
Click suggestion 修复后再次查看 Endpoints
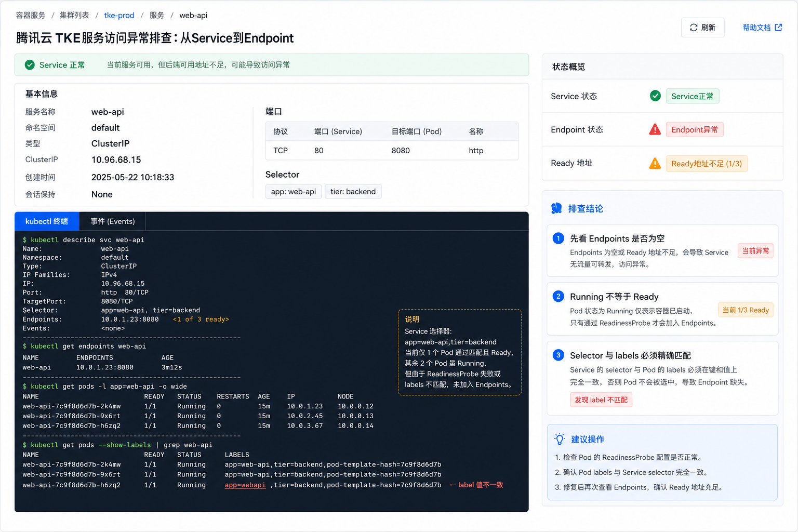coord(640,487)
